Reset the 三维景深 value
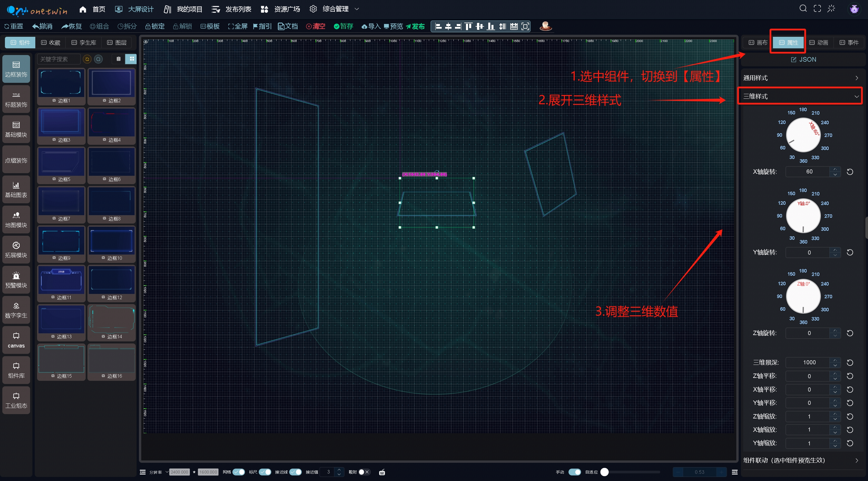 click(x=850, y=363)
